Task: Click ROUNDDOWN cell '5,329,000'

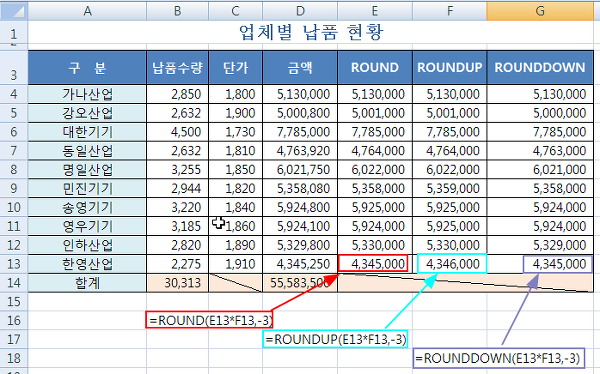Action: (540, 245)
